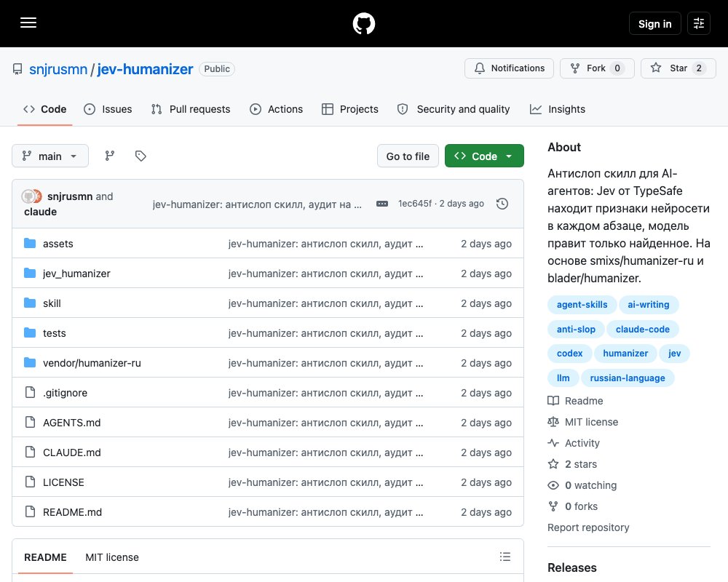Open the Insights tab
Viewport: 728px width, 582px height.
click(558, 109)
